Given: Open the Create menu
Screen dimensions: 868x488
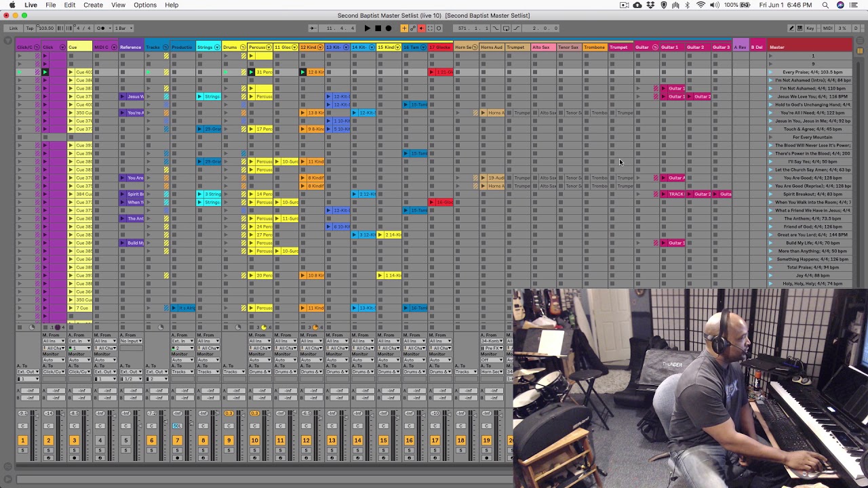Looking at the screenshot, I should click(93, 5).
